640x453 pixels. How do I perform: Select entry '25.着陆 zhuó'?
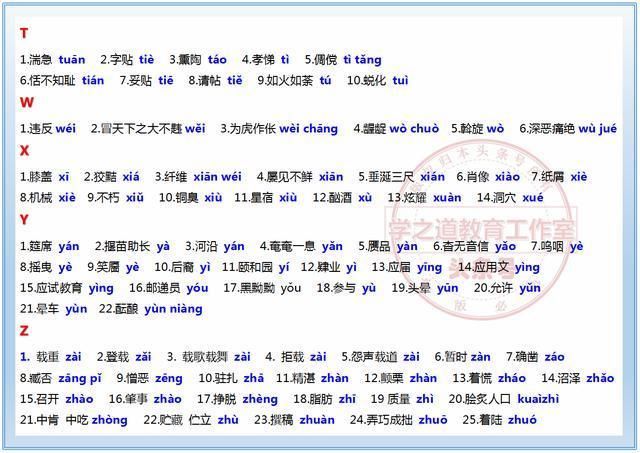pyautogui.click(x=500, y=420)
